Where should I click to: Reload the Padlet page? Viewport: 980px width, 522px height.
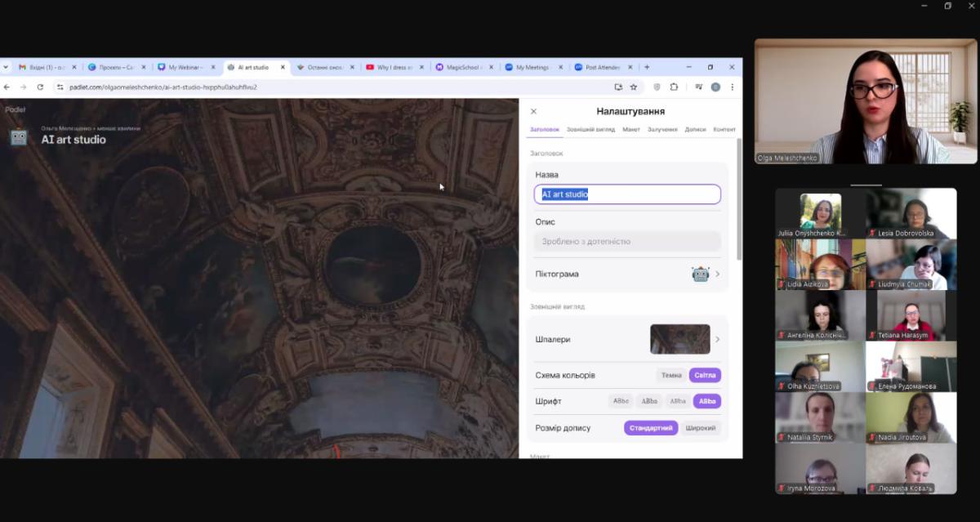coord(40,87)
